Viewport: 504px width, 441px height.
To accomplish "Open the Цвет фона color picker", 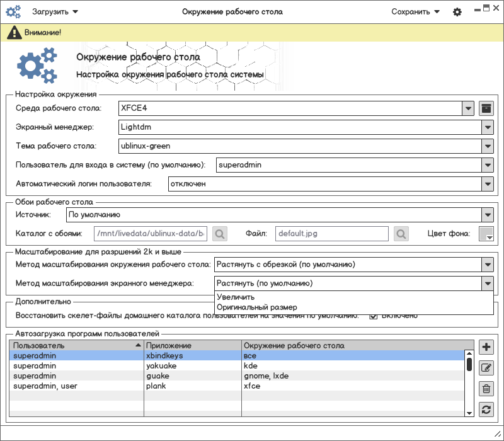I will click(486, 234).
